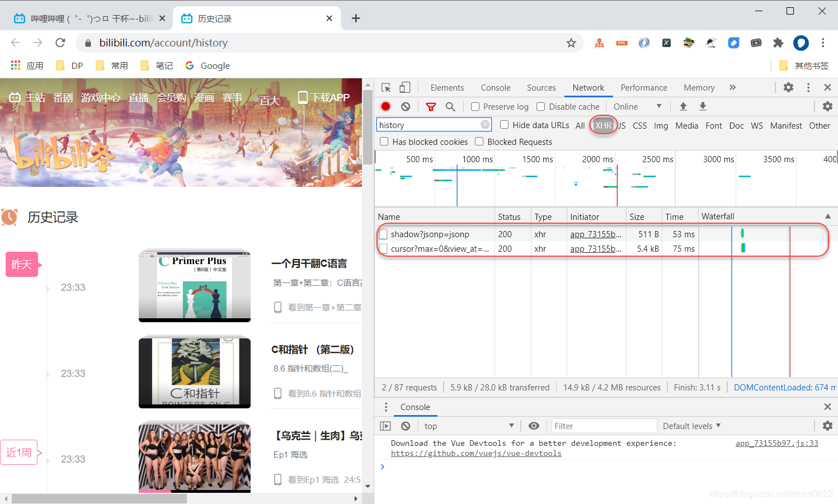Open Network settings with the gear icon
Image resolution: width=838 pixels, height=504 pixels.
click(827, 106)
